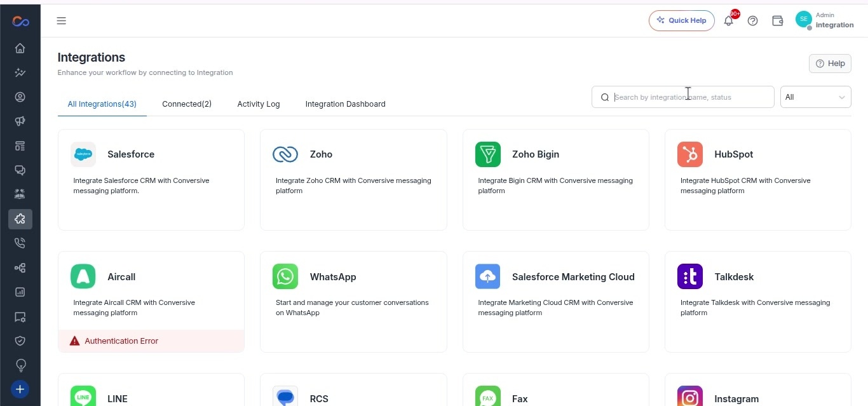
Task: Open the chat conversations sidebar icon
Action: point(20,170)
